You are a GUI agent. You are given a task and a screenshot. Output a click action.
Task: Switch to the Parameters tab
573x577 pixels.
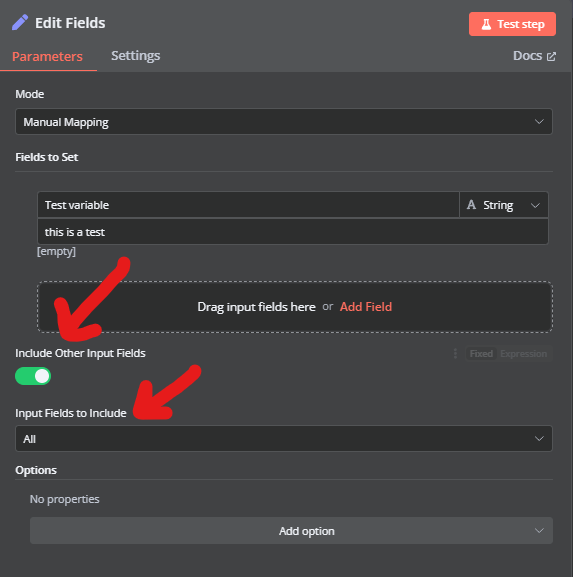coord(47,56)
